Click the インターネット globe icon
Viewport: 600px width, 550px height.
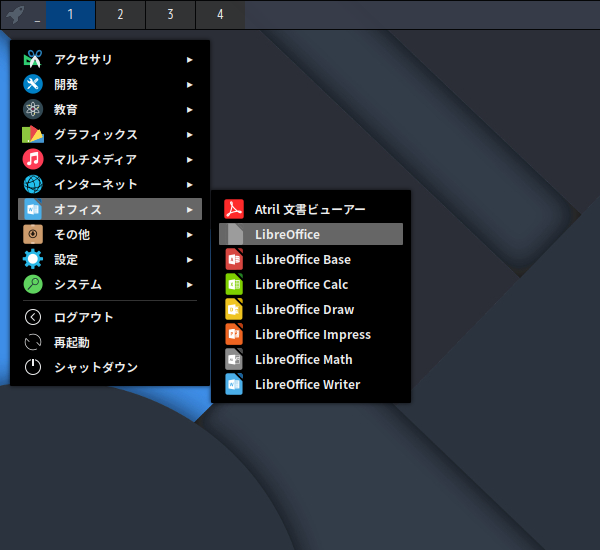[x=33, y=184]
